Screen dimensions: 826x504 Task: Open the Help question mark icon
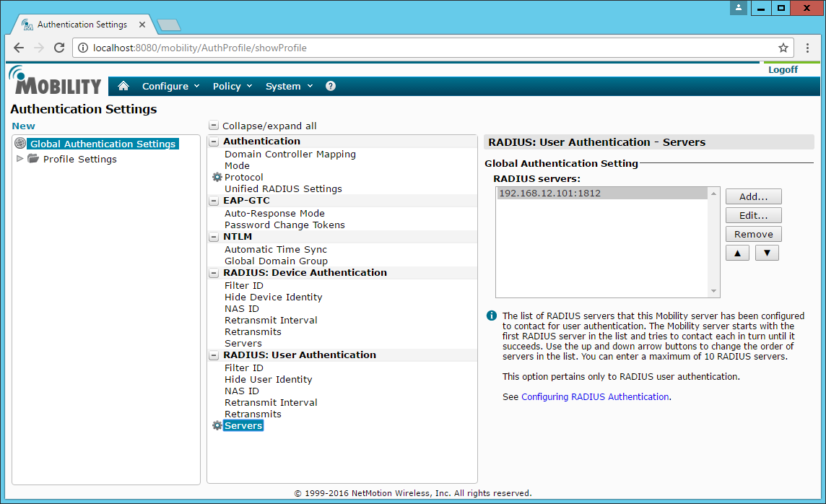click(331, 86)
